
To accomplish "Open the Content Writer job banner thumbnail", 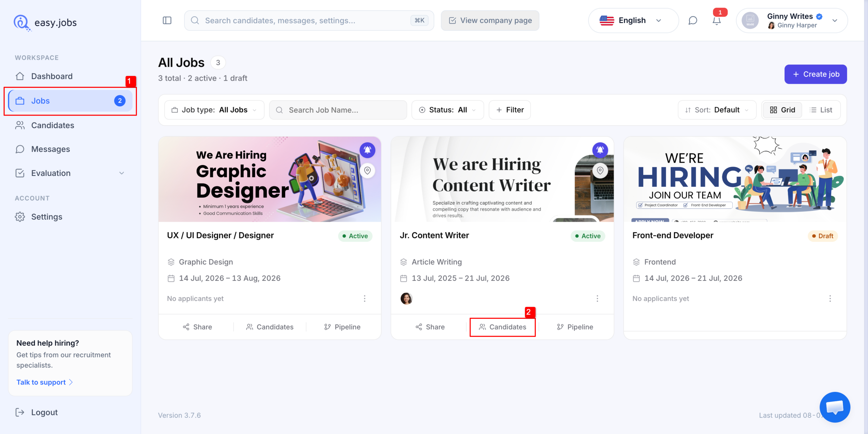I will click(502, 179).
